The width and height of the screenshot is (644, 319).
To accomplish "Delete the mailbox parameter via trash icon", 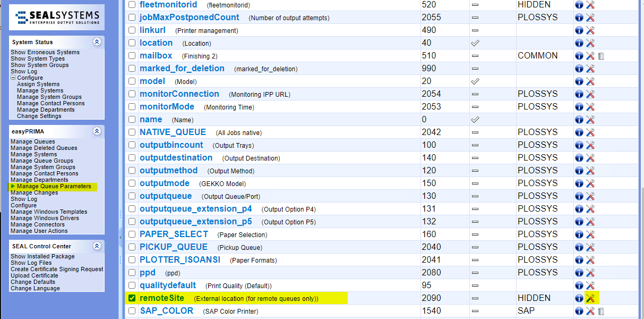I will 600,55.
